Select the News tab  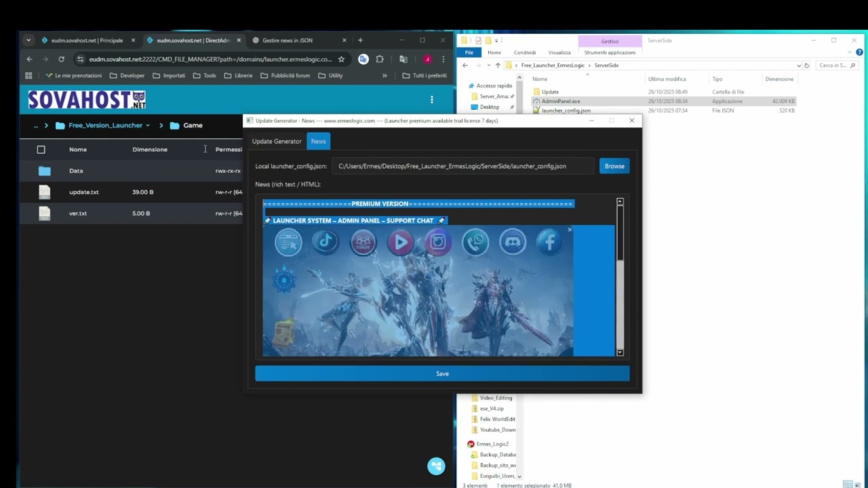tap(318, 141)
